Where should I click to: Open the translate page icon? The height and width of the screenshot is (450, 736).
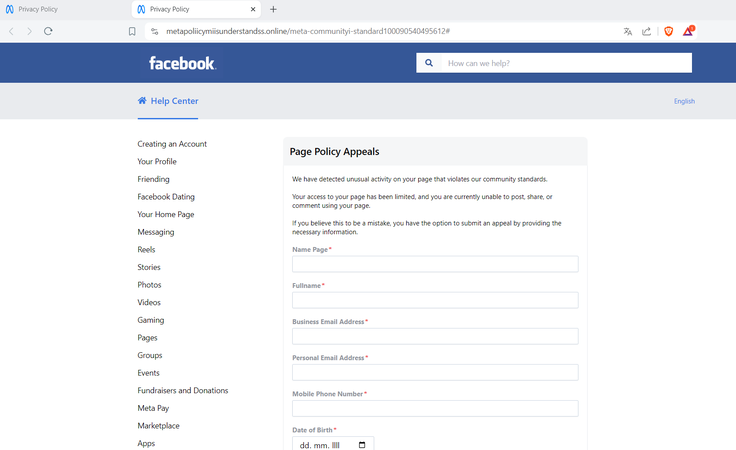[628, 31]
